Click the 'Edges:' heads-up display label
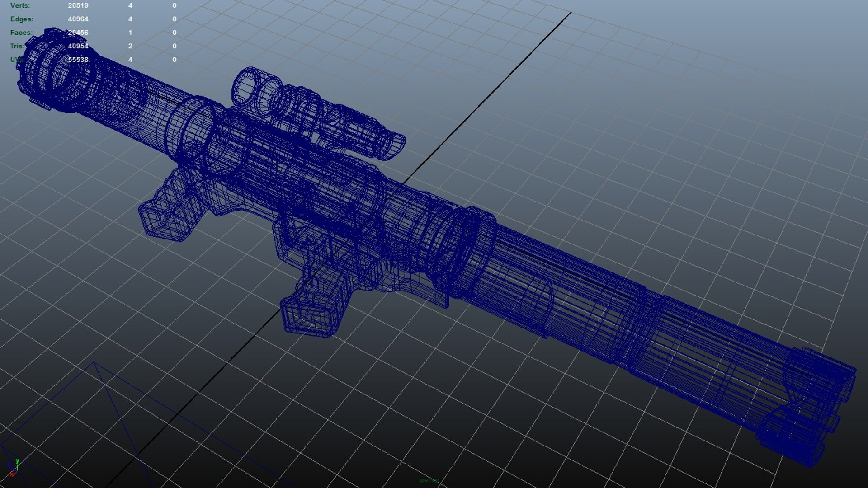 click(22, 19)
